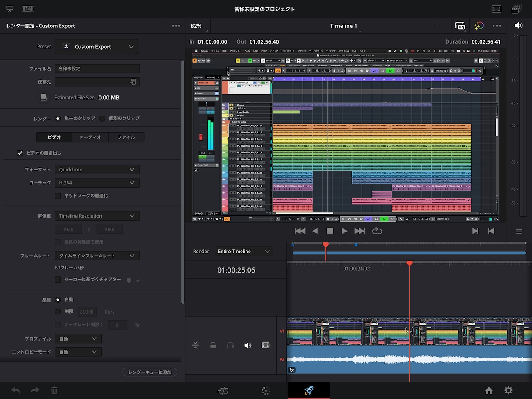Click the redo arrow icon

click(35, 391)
